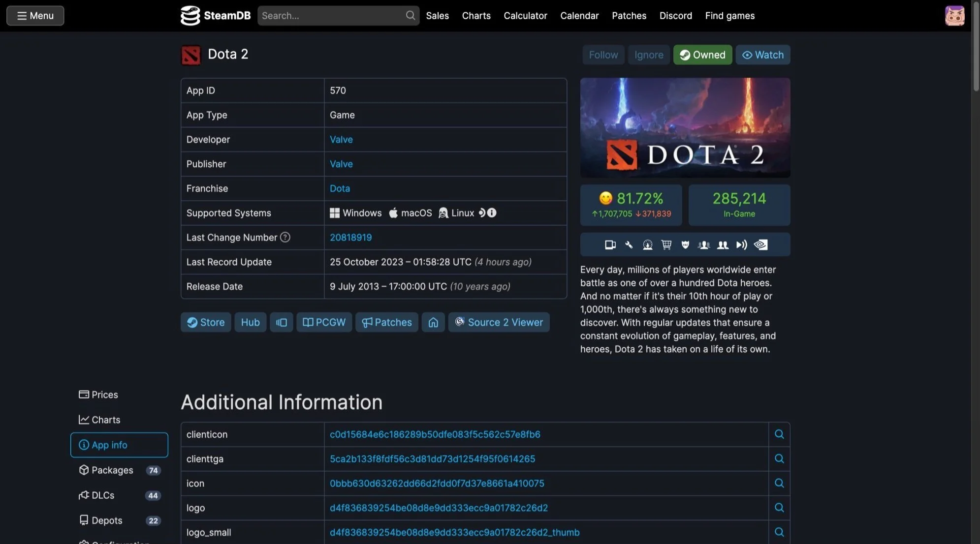Click the SteamDB logo icon

(x=190, y=16)
